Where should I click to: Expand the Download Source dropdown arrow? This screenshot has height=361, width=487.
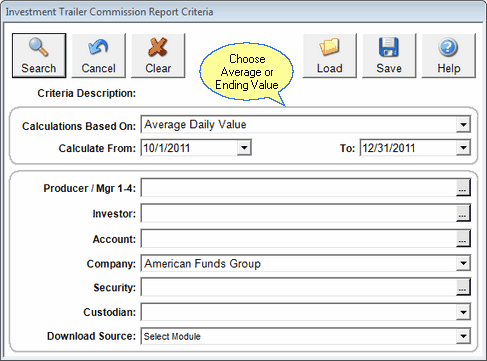pyautogui.click(x=463, y=336)
